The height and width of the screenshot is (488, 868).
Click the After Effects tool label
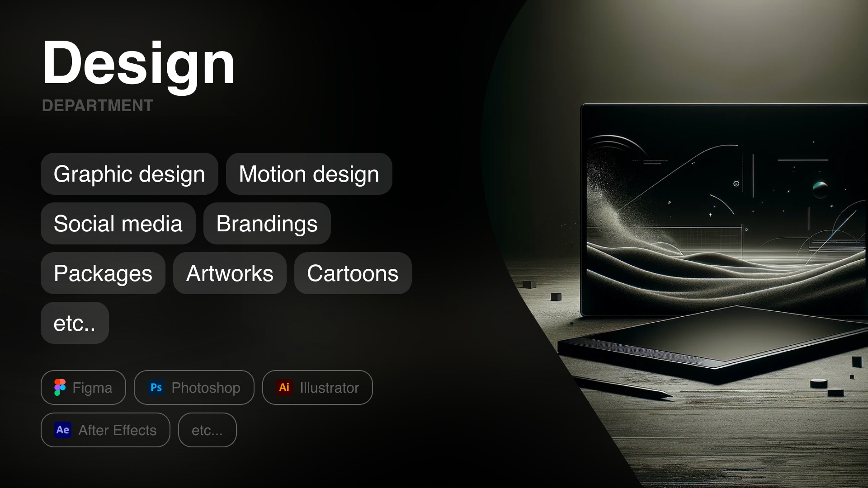tap(118, 430)
